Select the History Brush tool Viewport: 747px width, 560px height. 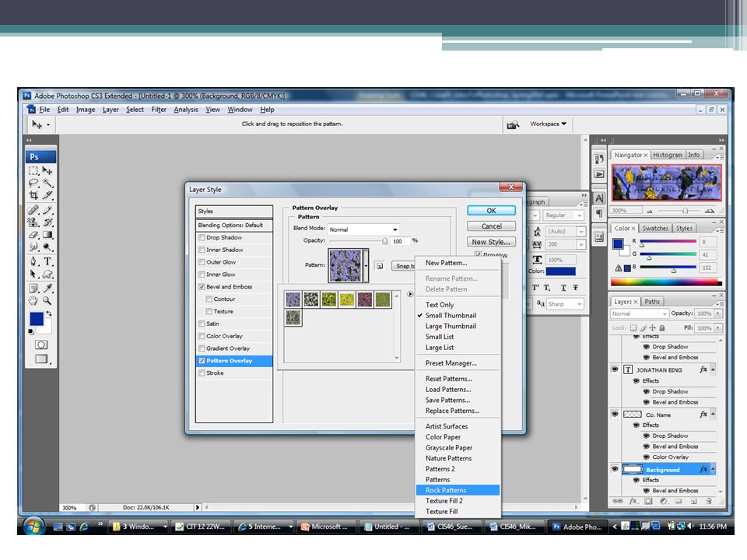(47, 222)
